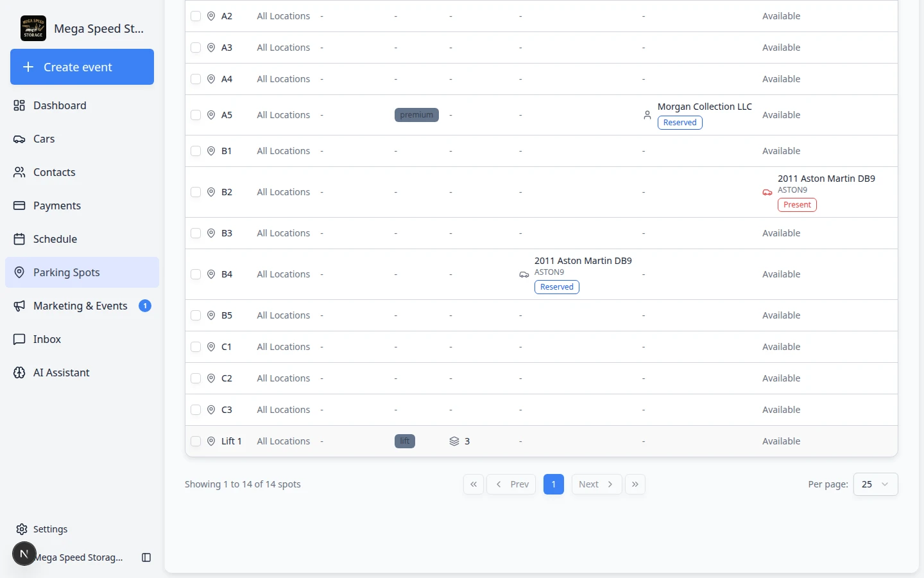Go to first page double-chevron
924x578 pixels.
pyautogui.click(x=474, y=484)
